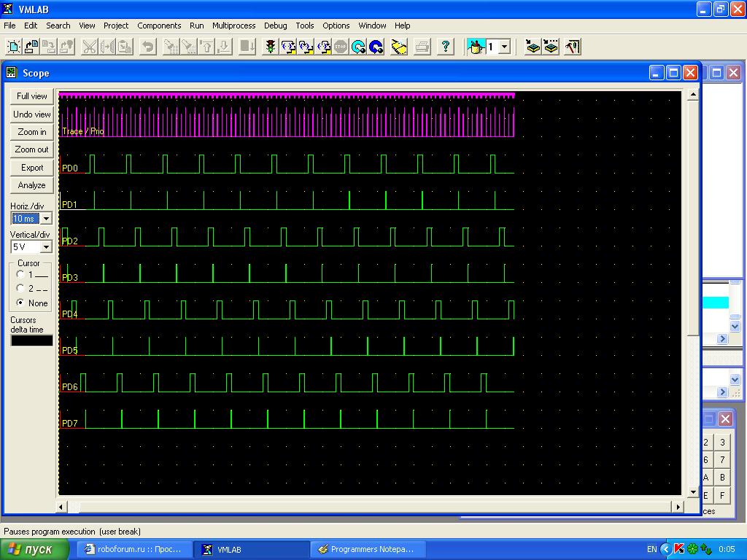The height and width of the screenshot is (560, 747).
Task: Select the None cursor radio option
Action: click(x=20, y=303)
